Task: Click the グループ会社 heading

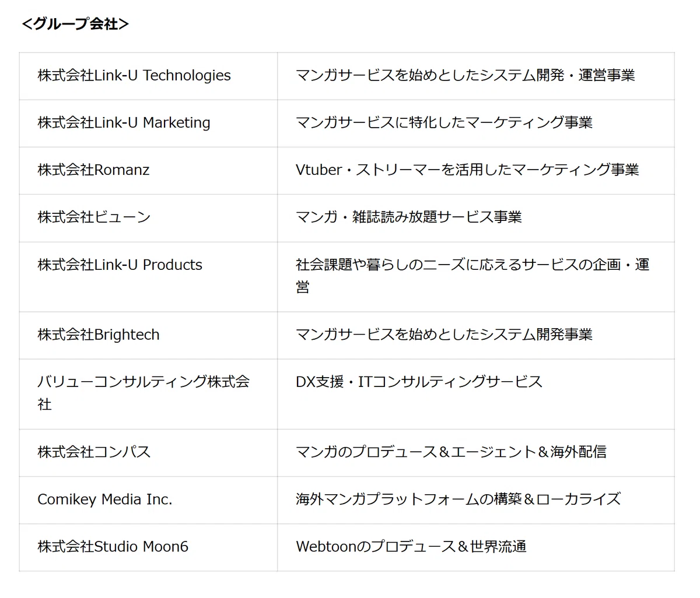Action: pos(75,24)
